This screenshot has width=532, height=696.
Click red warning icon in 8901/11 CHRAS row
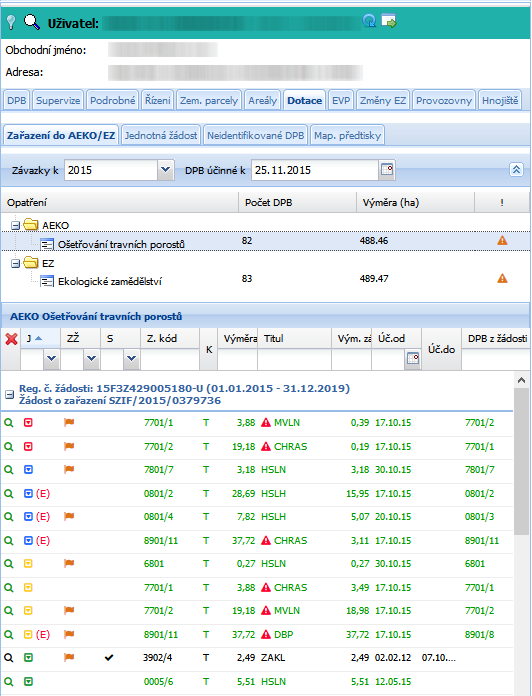266,540
